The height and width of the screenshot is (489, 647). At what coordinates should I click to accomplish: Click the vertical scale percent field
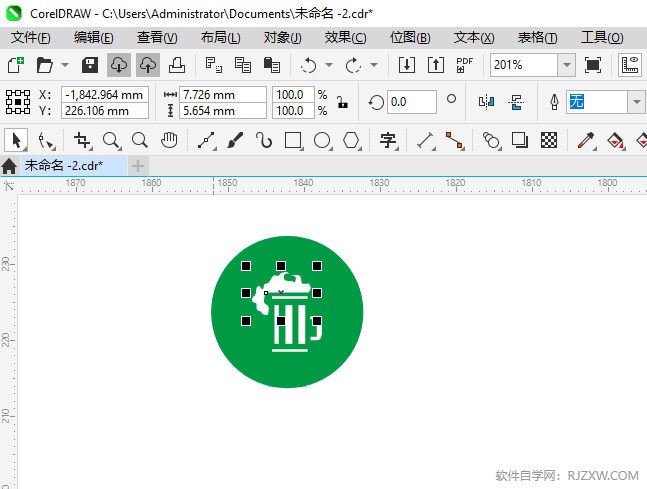coord(293,111)
